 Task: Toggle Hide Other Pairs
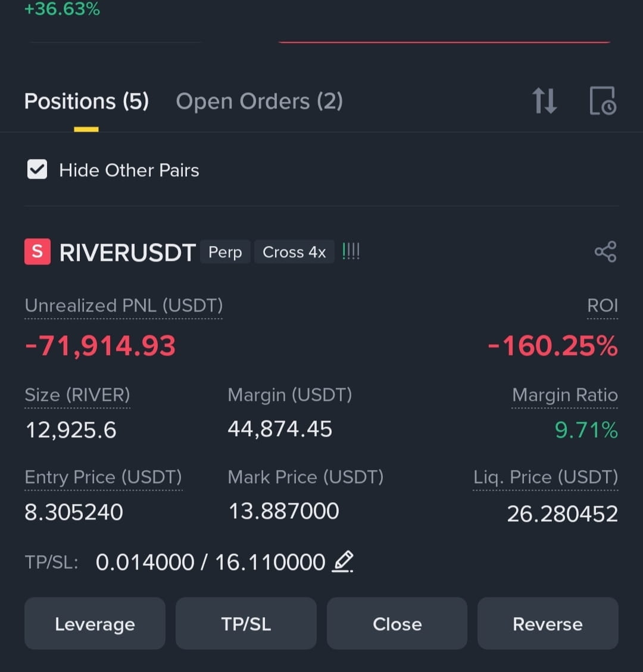click(37, 169)
